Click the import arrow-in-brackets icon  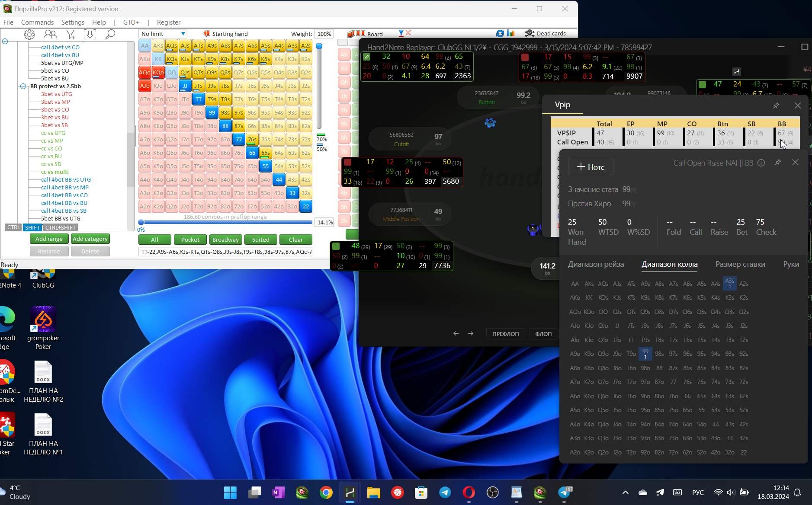pyautogui.click(x=90, y=34)
